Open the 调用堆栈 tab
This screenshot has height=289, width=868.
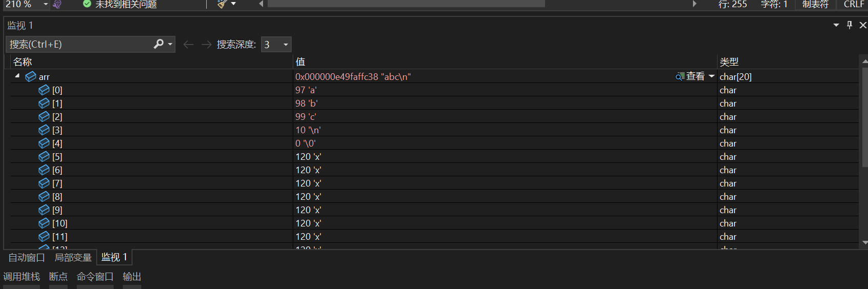21,277
